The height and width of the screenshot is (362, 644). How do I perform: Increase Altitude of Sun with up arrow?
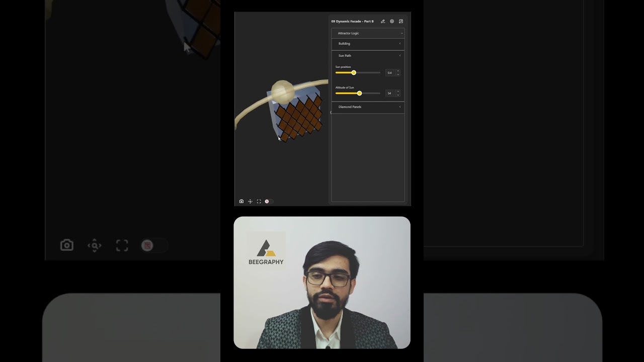pyautogui.click(x=398, y=92)
